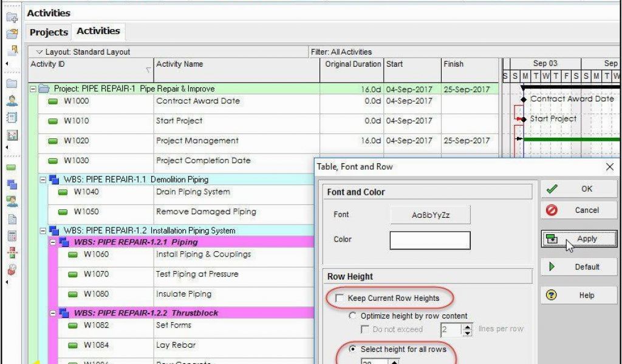Click the white Color swatch box

tap(429, 240)
